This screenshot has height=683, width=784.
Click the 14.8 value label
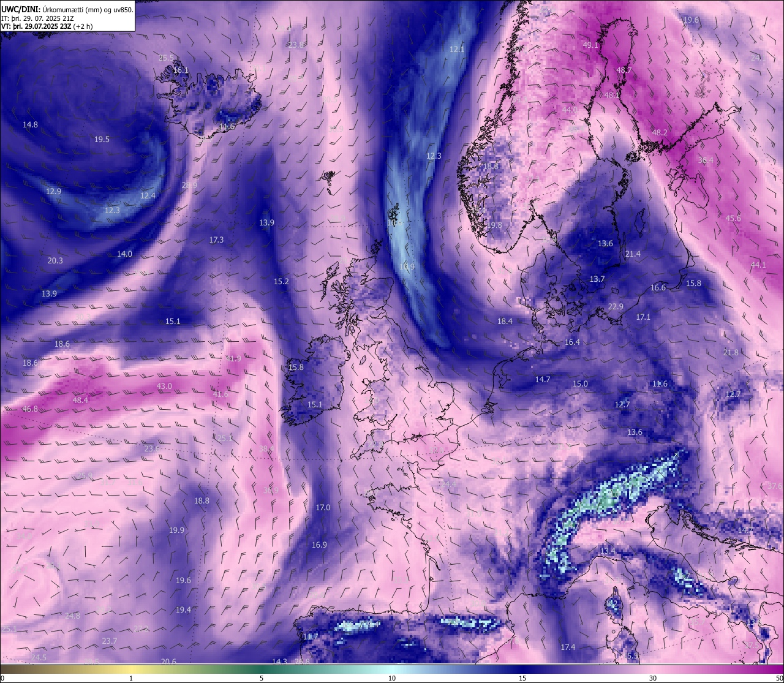coord(30,124)
